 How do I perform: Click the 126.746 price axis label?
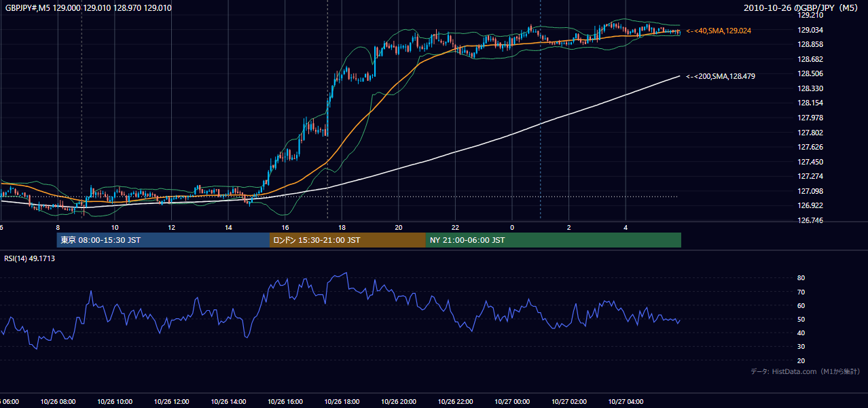tap(810, 220)
